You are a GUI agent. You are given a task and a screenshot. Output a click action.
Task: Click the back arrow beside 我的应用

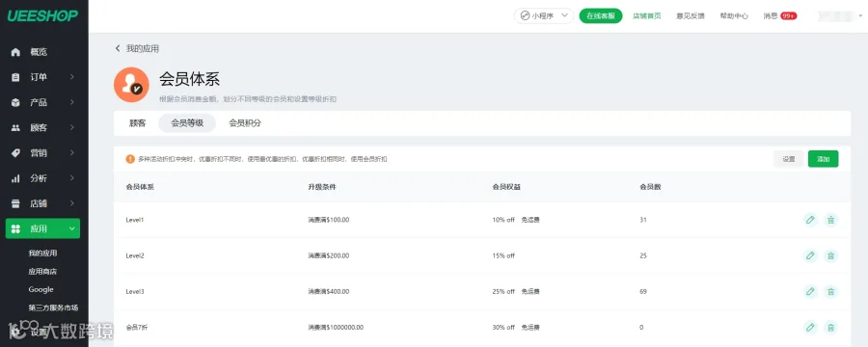[118, 49]
